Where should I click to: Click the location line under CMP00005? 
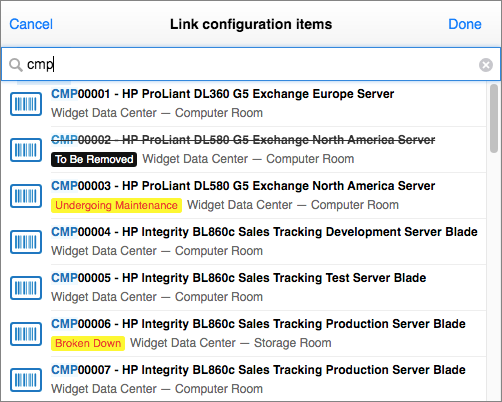click(157, 297)
